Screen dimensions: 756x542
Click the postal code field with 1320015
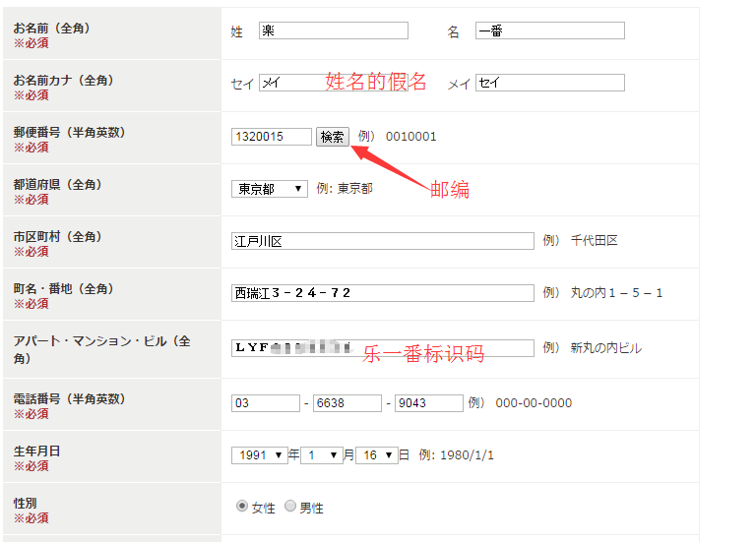click(272, 137)
